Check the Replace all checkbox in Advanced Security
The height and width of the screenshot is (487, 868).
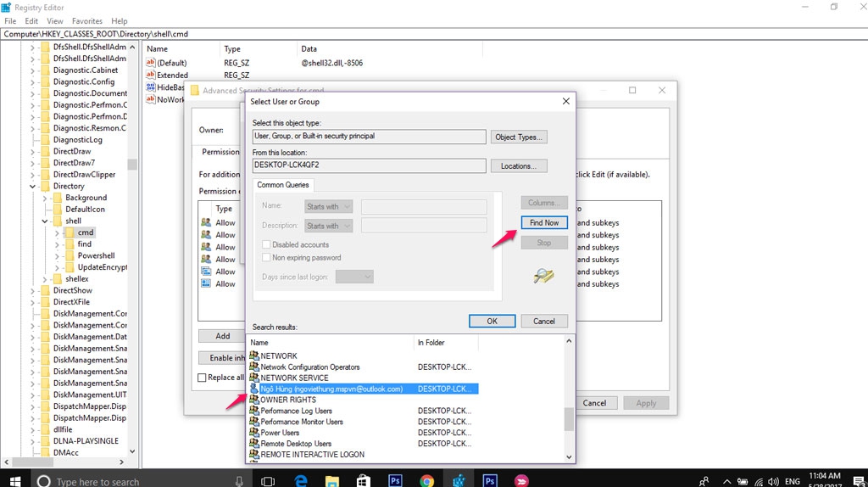(202, 378)
